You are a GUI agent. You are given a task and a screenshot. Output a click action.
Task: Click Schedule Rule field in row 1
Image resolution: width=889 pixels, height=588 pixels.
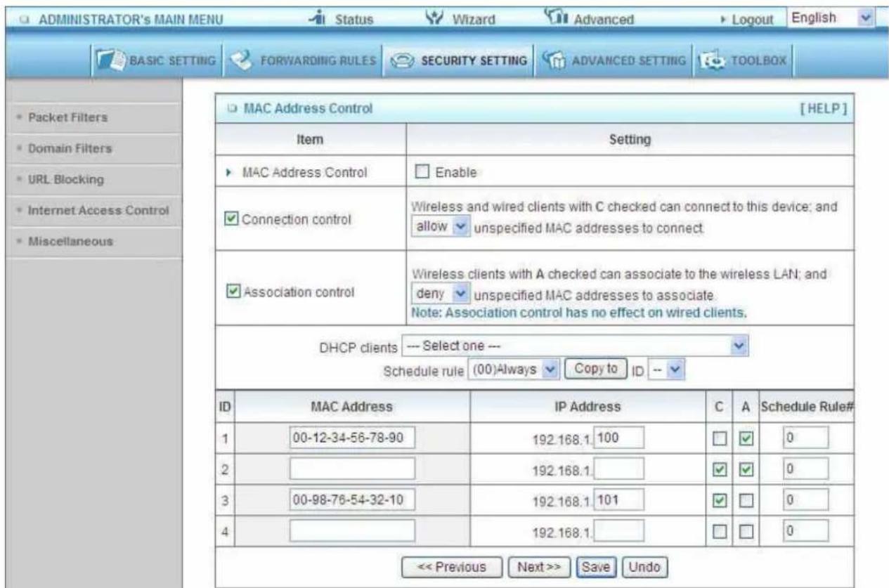[807, 438]
